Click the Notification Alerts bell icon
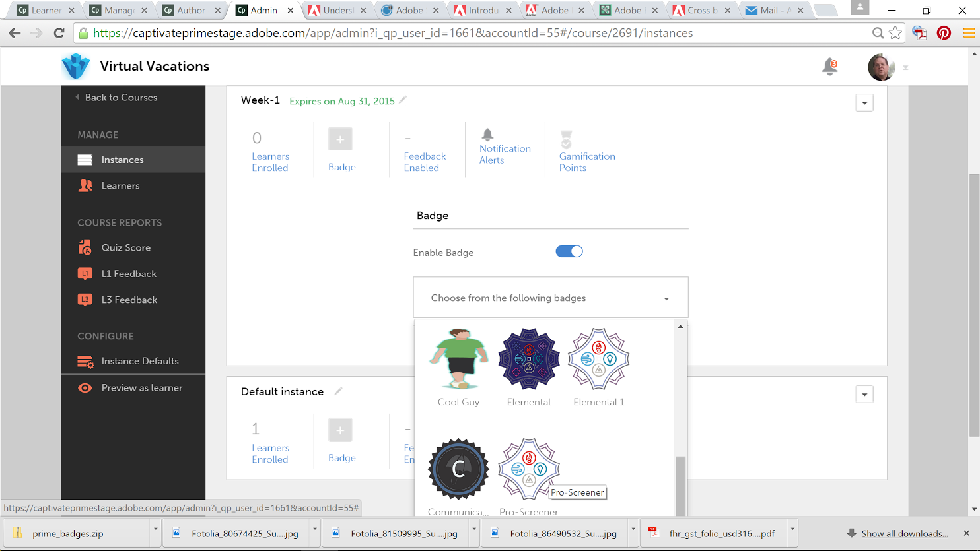Image resolution: width=980 pixels, height=551 pixels. (487, 135)
